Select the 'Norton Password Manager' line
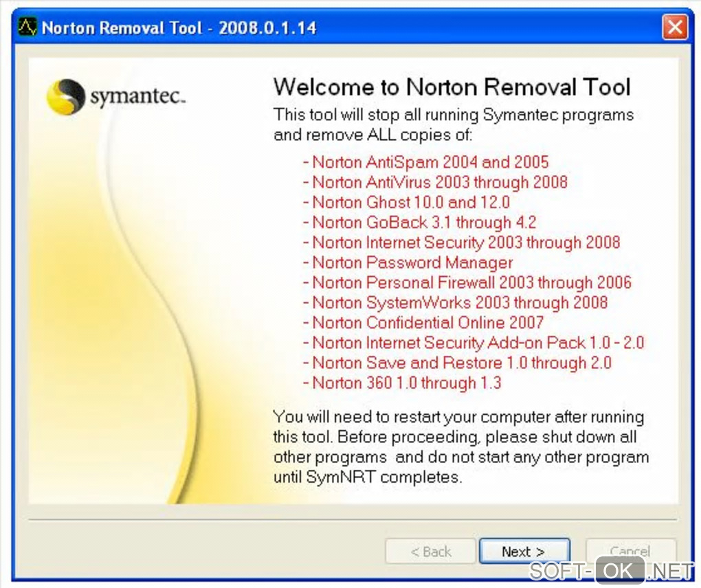The height and width of the screenshot is (588, 701). coord(408,262)
